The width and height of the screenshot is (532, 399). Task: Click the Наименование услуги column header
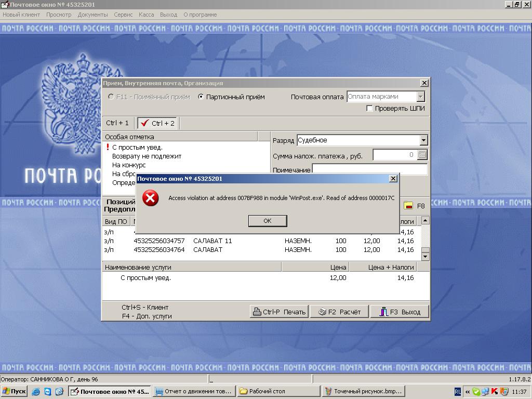point(192,268)
